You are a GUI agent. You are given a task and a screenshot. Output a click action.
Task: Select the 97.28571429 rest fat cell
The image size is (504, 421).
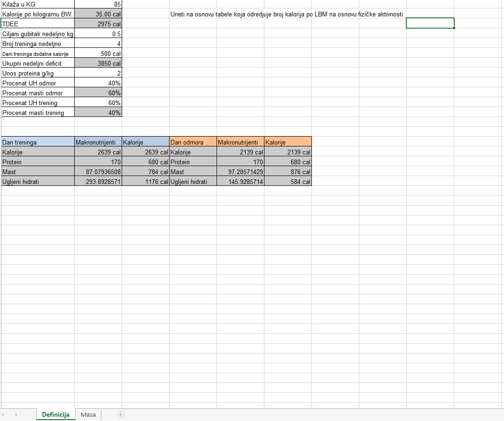point(240,172)
